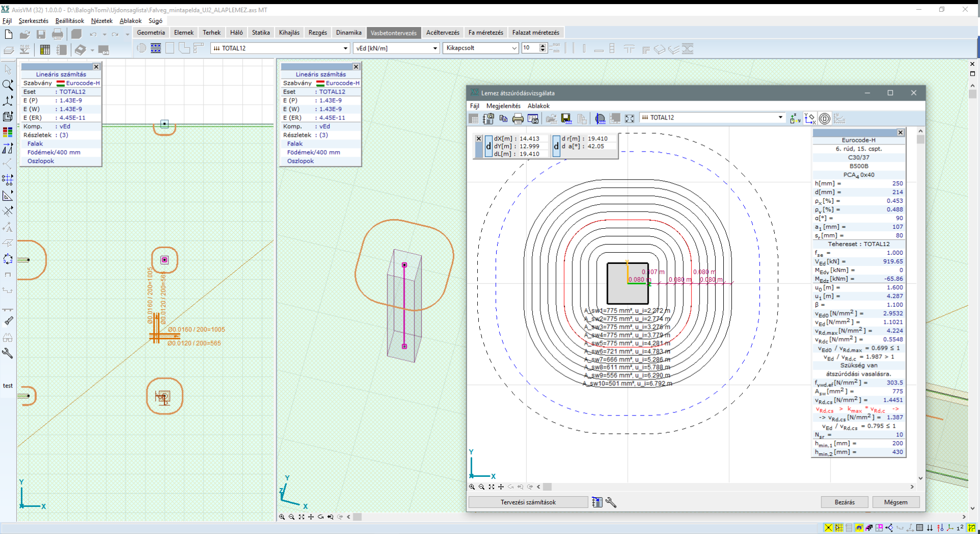Open the Megjelenítés menu in punching dialog
This screenshot has height=534, width=980.
[x=503, y=106]
